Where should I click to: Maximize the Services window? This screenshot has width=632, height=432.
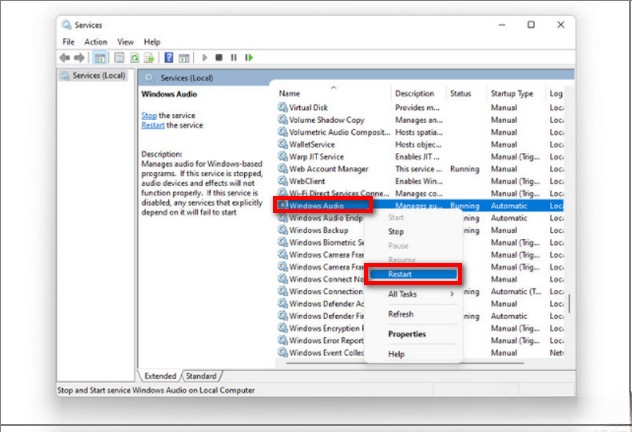tap(531, 25)
